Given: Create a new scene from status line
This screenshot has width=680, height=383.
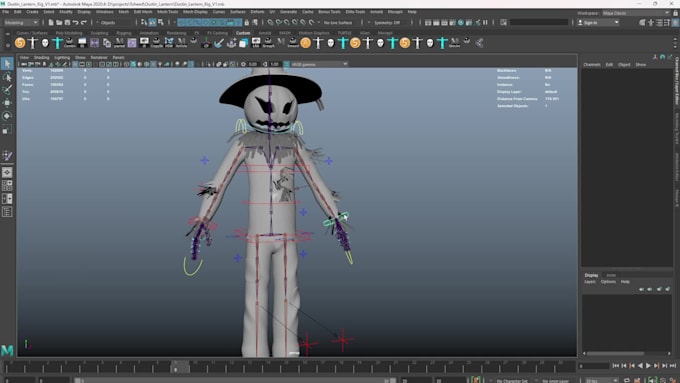Looking at the screenshot, I should [51, 22].
